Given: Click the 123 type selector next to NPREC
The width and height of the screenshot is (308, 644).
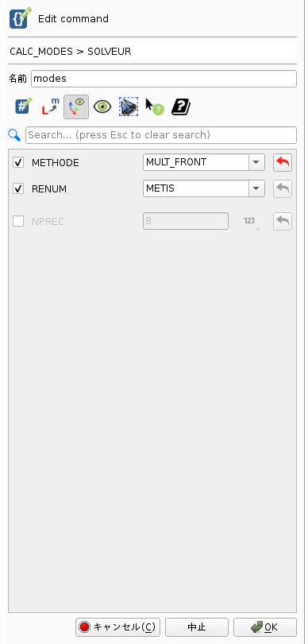Looking at the screenshot, I should [x=249, y=221].
